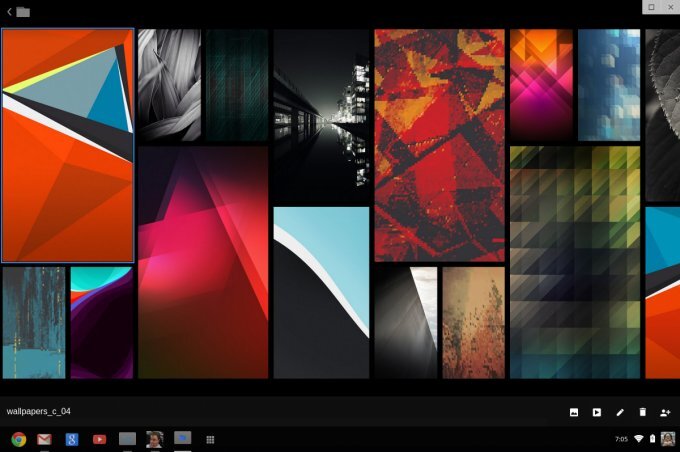Image resolution: width=680 pixels, height=452 pixels.
Task: Start the slideshow play button
Action: point(597,412)
